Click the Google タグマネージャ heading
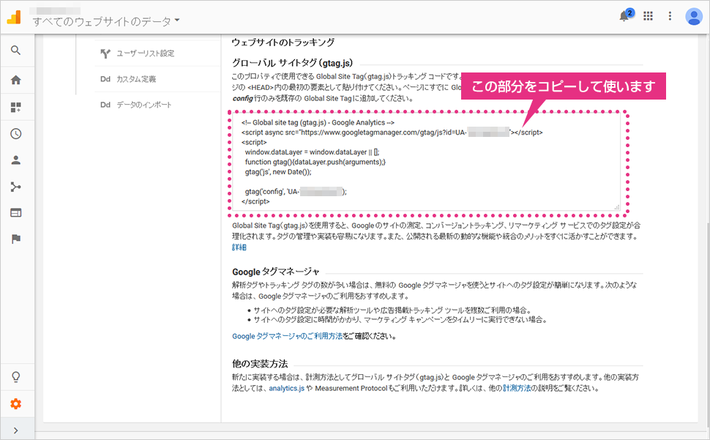 click(x=276, y=272)
